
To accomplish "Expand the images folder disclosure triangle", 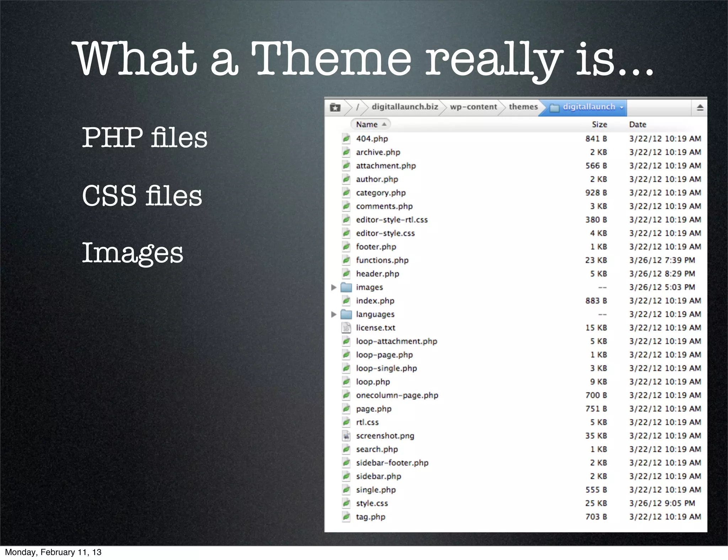I will tap(333, 287).
